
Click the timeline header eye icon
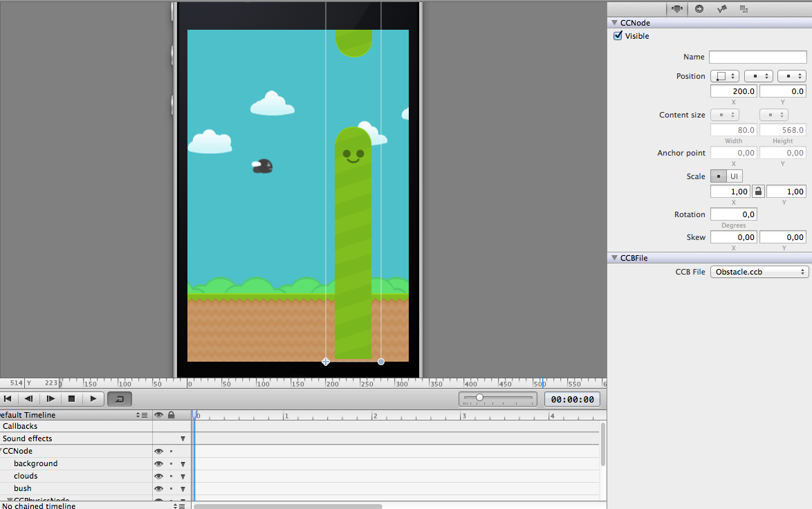[158, 415]
